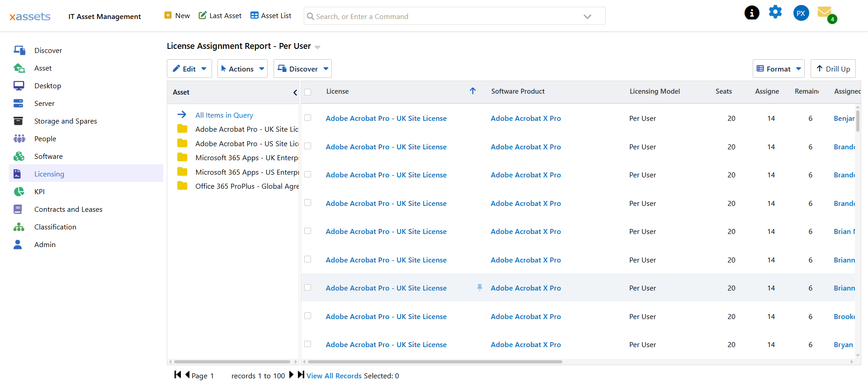Click the Drill Up button
Viewport: 868px width, 391px height.
click(x=833, y=69)
